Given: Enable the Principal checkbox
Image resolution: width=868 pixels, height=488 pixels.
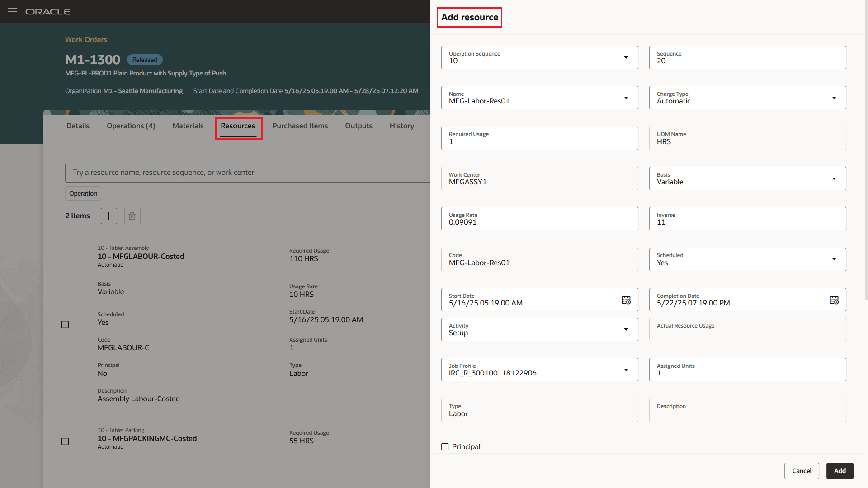Looking at the screenshot, I should (445, 446).
